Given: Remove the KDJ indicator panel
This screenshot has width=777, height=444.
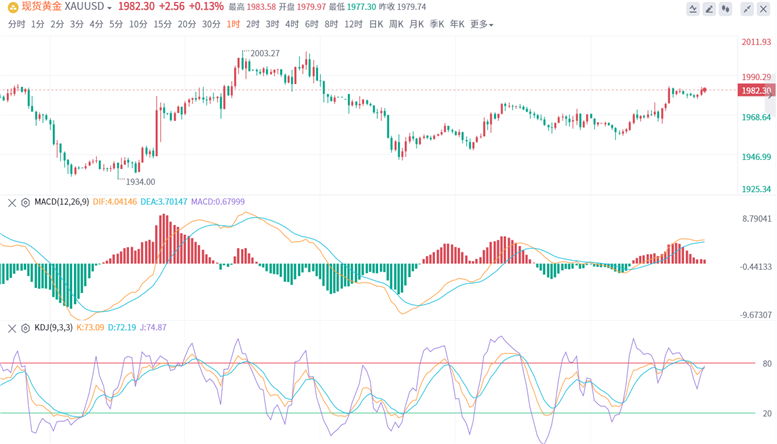Looking at the screenshot, I should [x=11, y=327].
